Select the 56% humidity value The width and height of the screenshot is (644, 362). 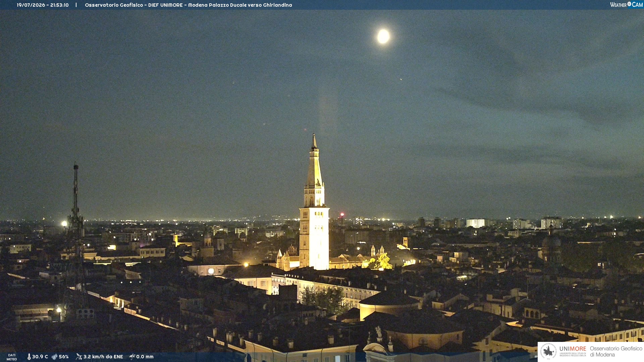click(64, 357)
